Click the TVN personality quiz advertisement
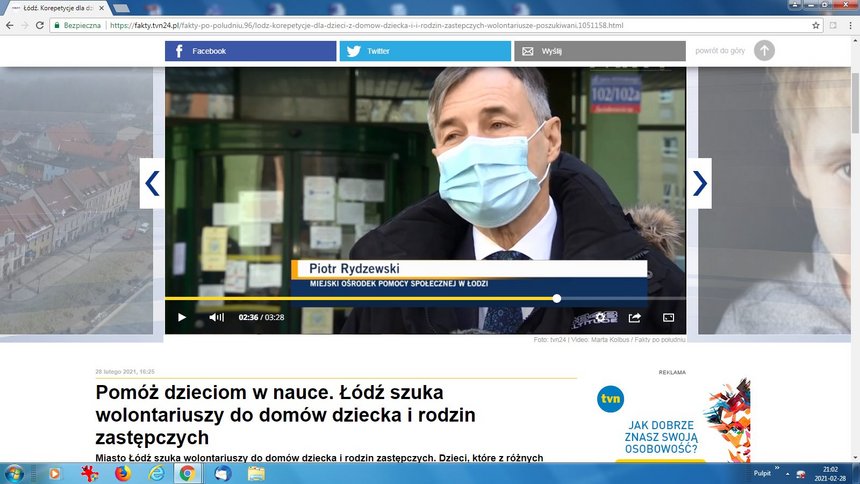 pos(672,418)
